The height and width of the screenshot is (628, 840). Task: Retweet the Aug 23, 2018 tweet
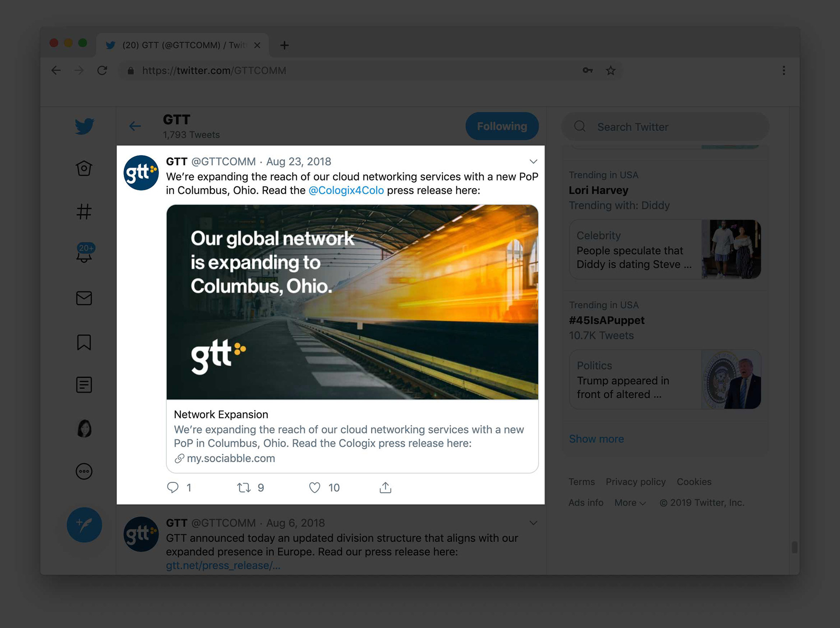coord(244,488)
